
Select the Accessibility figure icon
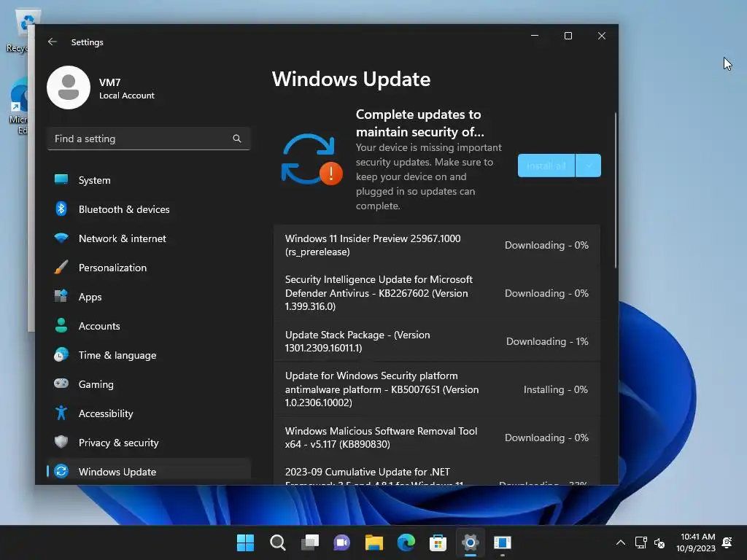point(61,413)
